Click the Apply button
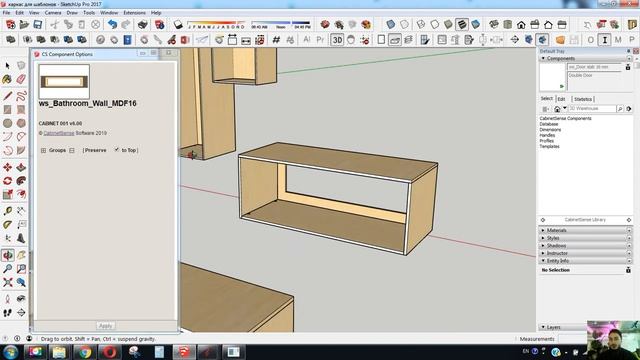The height and width of the screenshot is (360, 640). pos(105,326)
